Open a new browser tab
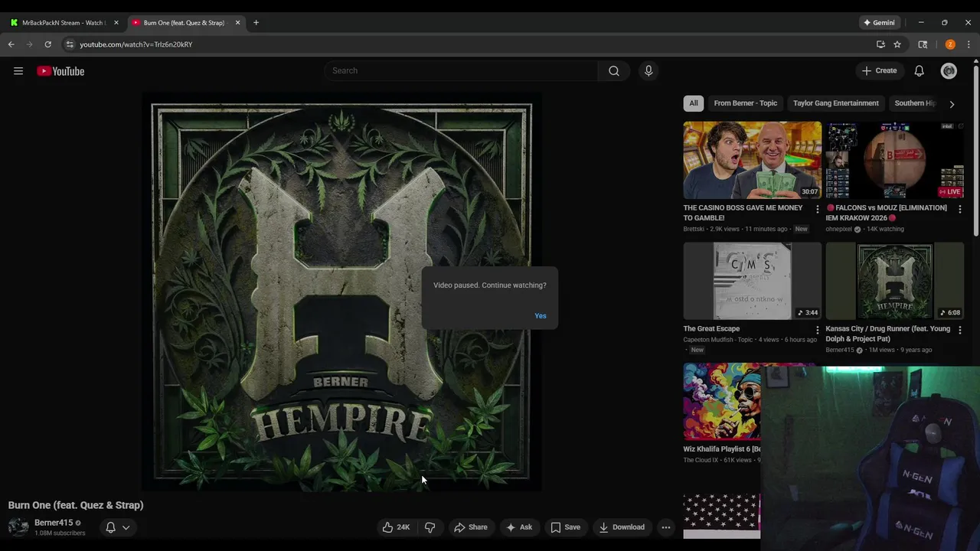 pos(256,23)
